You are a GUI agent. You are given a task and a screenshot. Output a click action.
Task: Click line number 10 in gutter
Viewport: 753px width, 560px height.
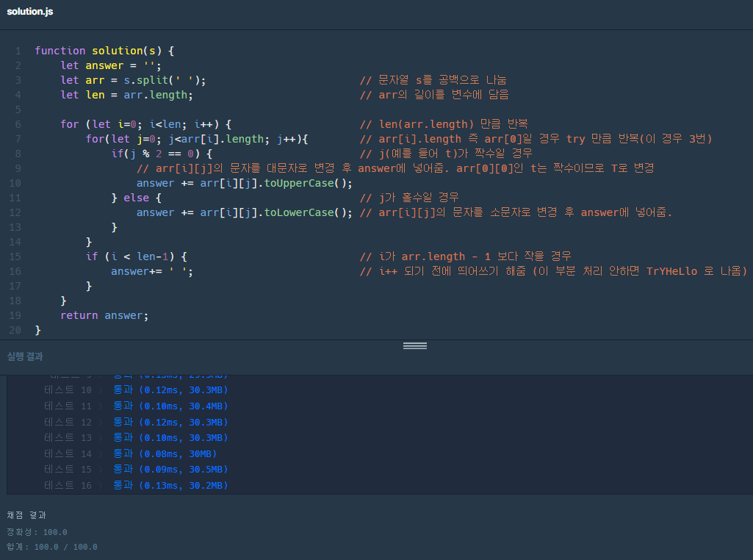[x=15, y=184]
